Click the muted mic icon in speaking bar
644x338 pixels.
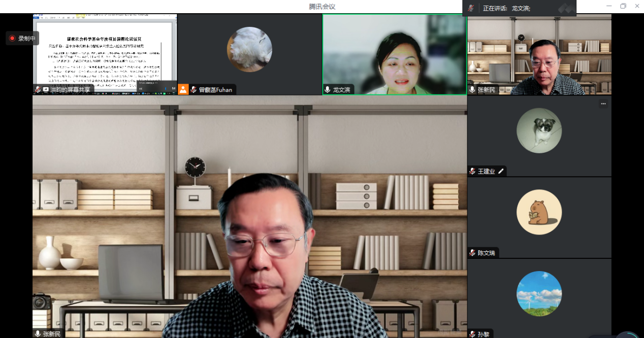click(471, 8)
